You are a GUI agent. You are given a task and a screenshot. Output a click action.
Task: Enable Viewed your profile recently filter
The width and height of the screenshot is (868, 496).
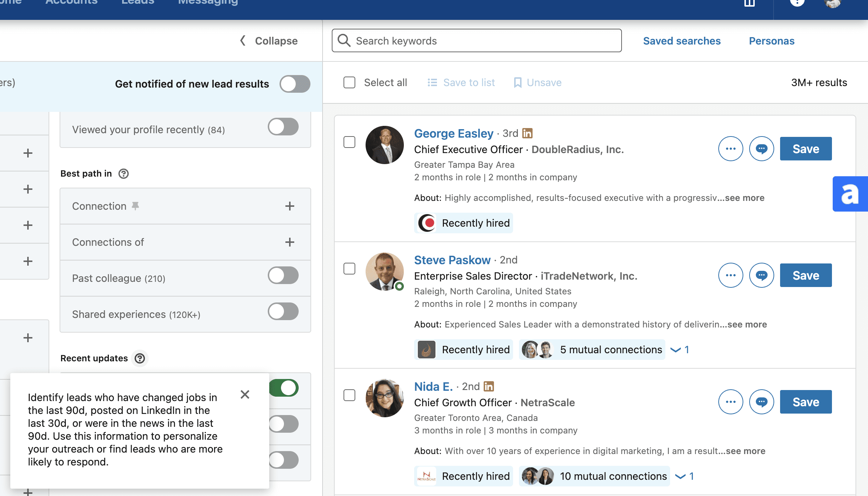283,127
